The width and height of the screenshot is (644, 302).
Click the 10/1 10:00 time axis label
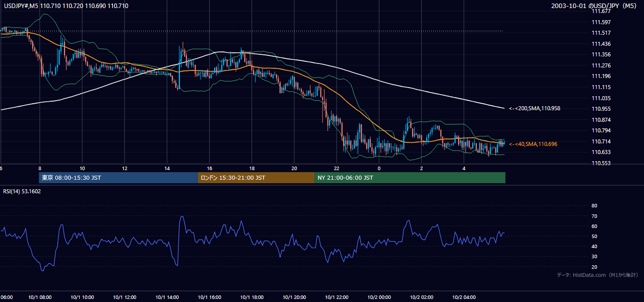tap(82, 297)
